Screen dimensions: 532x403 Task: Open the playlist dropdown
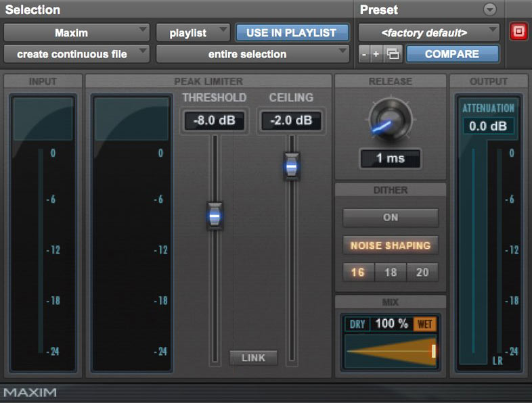pyautogui.click(x=193, y=33)
